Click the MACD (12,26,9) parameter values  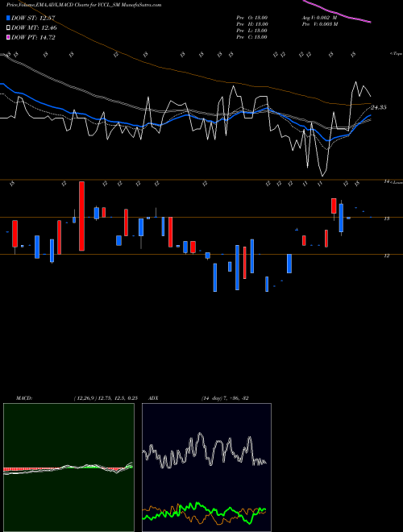click(x=106, y=398)
